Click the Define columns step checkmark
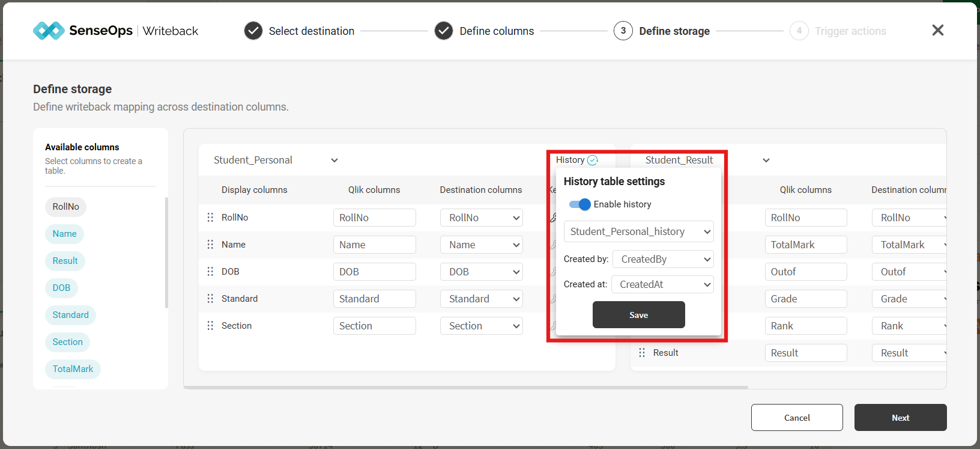 444,31
